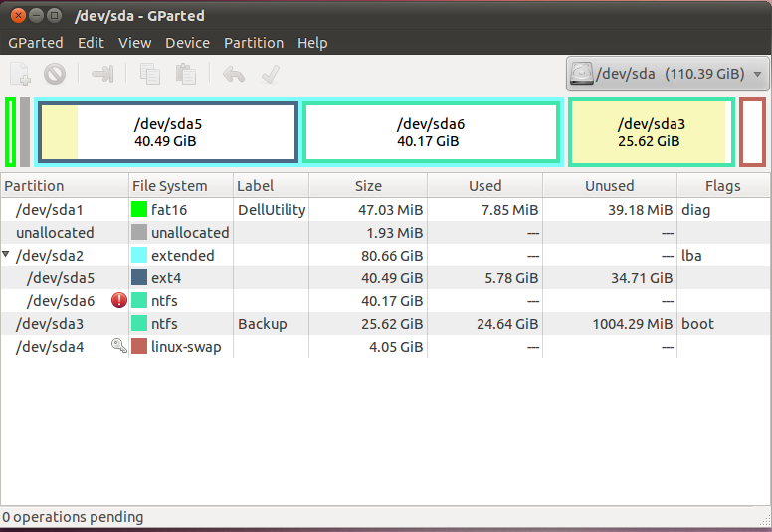Click the Resize/Move toolbar icon
Viewport: 772px width, 532px height.
coord(102,74)
